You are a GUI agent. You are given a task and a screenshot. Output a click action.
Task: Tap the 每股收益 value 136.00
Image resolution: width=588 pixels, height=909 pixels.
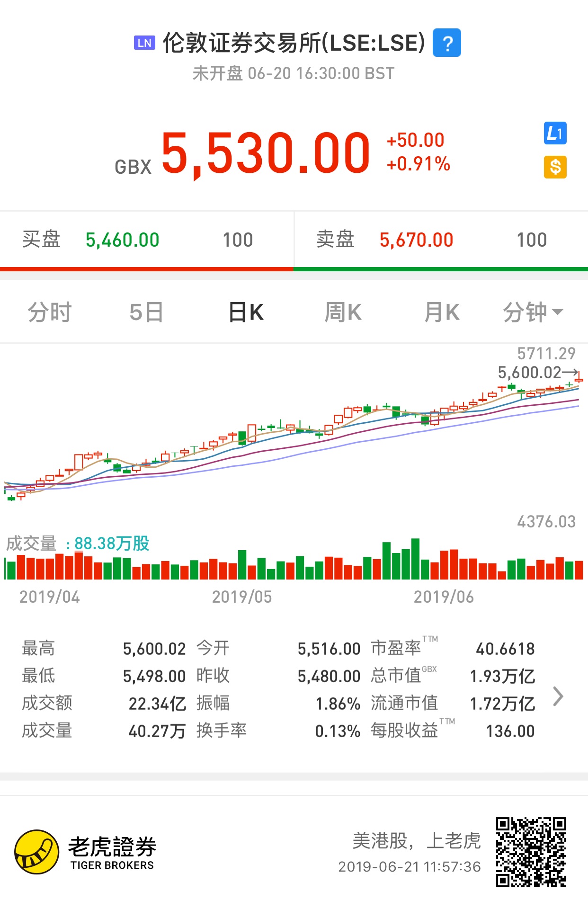point(510,731)
